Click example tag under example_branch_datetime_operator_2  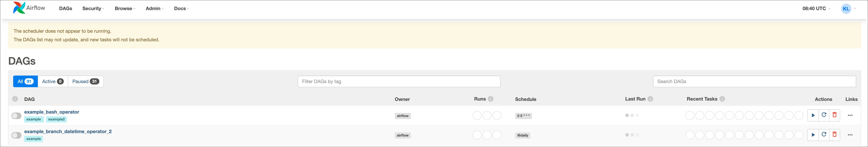(34, 139)
